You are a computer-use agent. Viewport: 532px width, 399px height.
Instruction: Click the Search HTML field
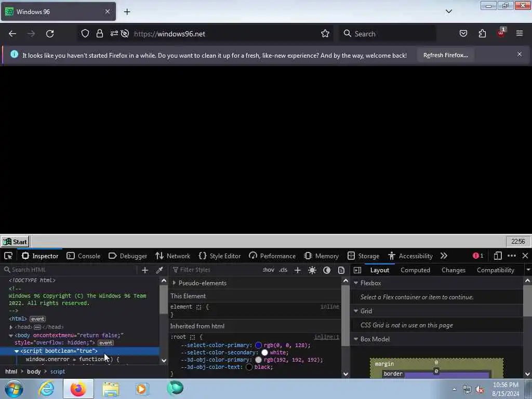click(71, 270)
